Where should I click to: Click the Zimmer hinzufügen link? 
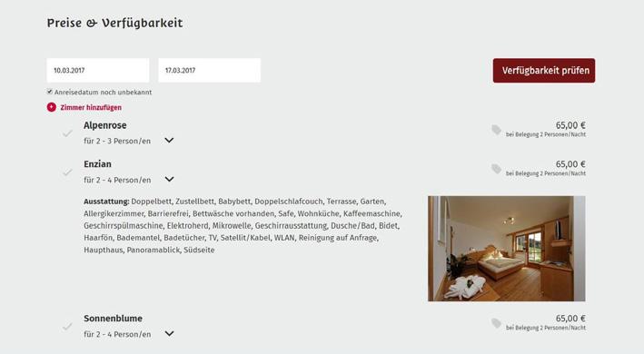click(x=91, y=107)
